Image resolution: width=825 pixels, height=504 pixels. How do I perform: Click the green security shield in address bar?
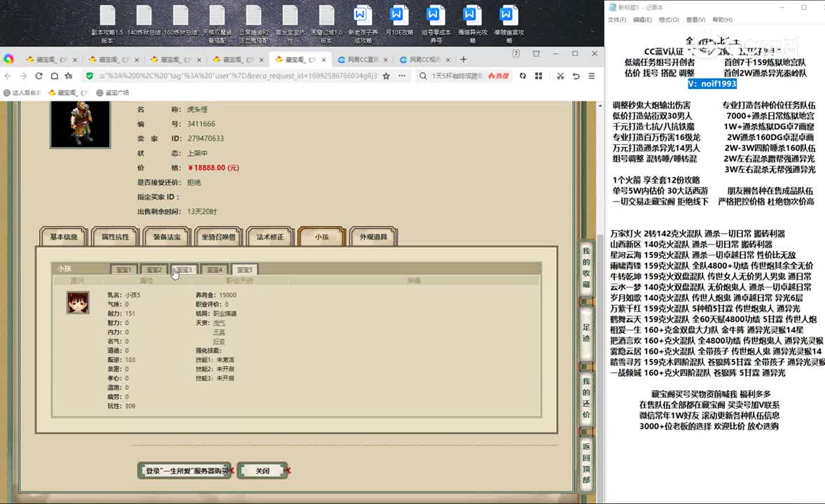[x=90, y=76]
